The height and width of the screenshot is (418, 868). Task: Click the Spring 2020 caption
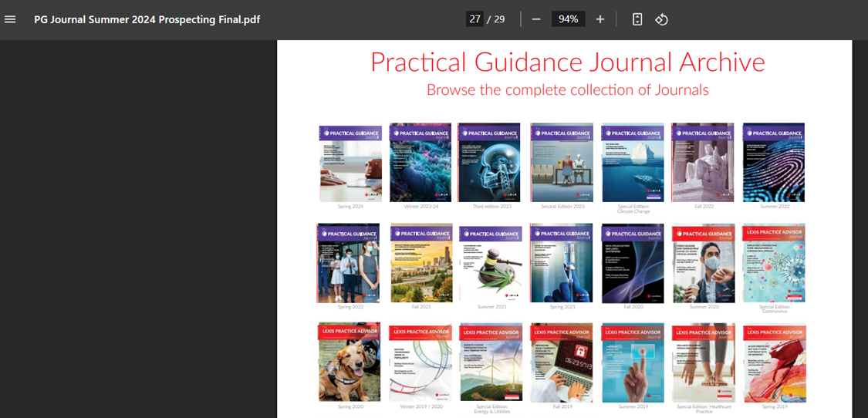(350, 406)
